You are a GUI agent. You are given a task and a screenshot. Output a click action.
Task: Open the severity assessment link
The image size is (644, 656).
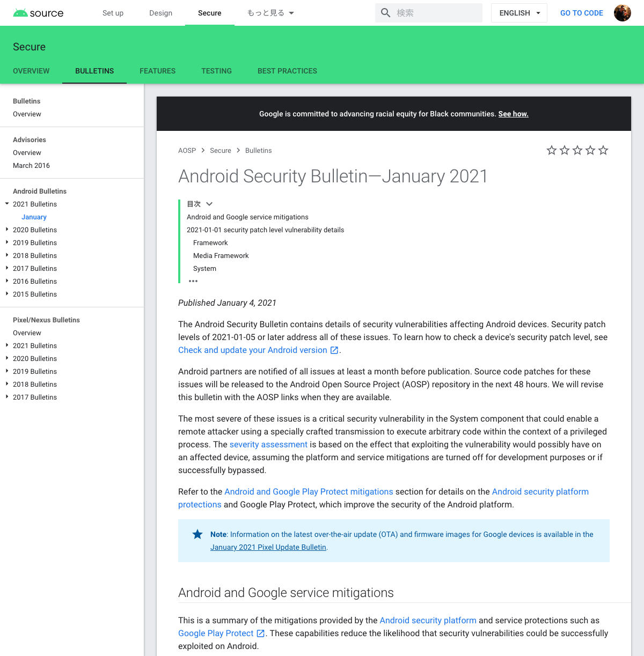pos(268,445)
